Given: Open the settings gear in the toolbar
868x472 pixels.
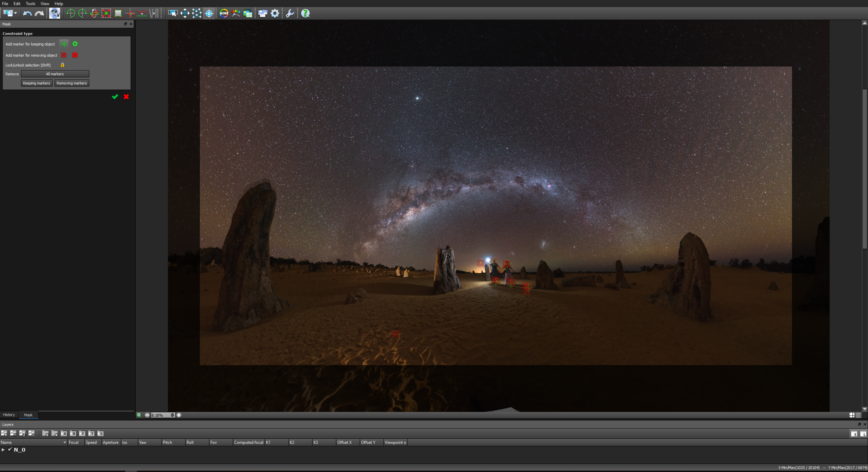Looking at the screenshot, I should pyautogui.click(x=275, y=14).
